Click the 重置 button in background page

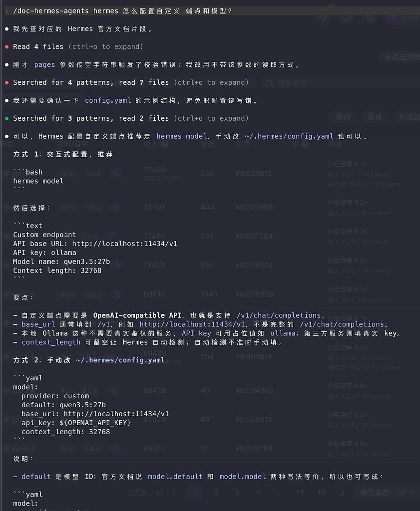[375, 117]
